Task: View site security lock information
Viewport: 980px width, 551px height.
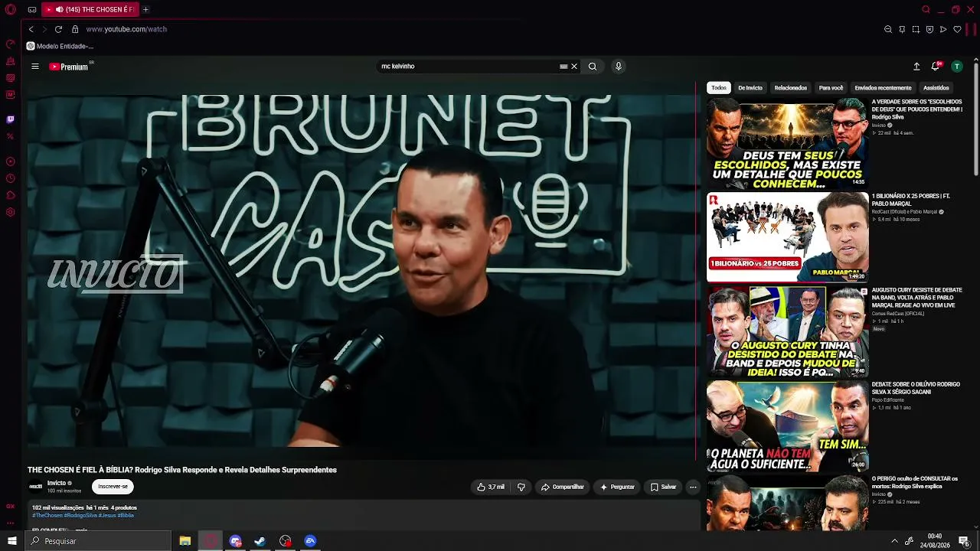Action: click(75, 29)
